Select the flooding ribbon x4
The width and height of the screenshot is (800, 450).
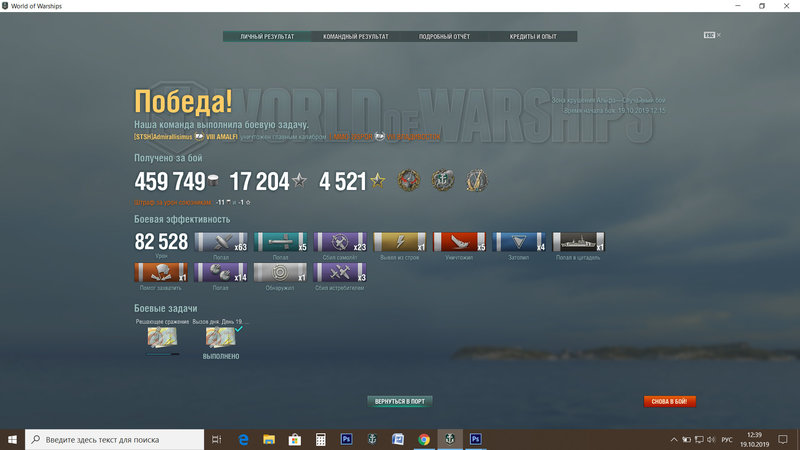click(519, 242)
